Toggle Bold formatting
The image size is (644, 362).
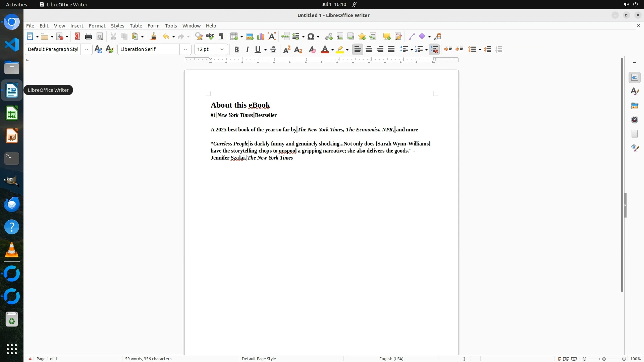click(236, 50)
